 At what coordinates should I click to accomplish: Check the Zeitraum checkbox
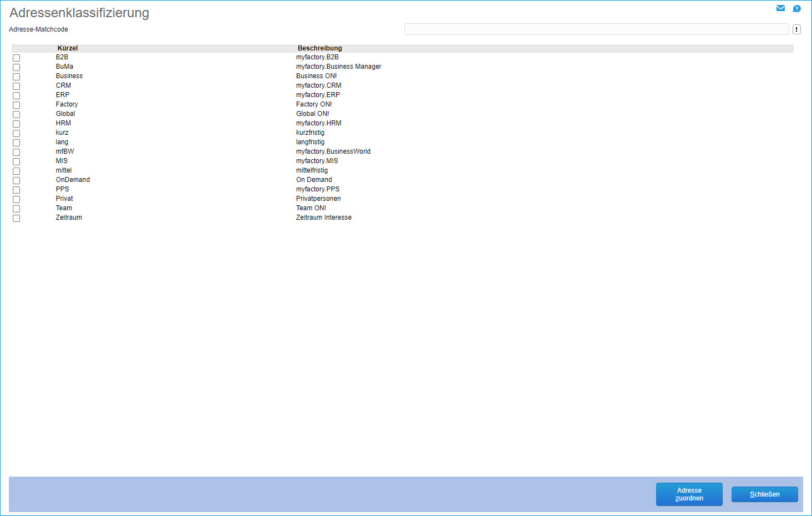(16, 218)
